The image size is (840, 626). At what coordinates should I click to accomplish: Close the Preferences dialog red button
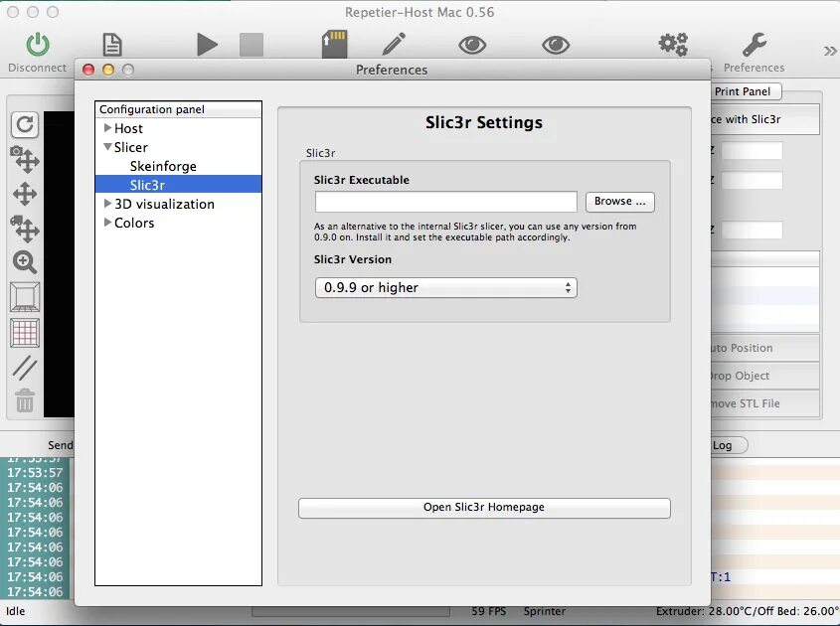point(88,70)
